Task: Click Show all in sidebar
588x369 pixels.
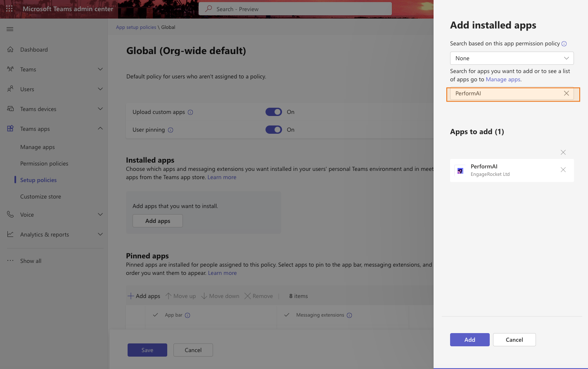Action: point(31,261)
